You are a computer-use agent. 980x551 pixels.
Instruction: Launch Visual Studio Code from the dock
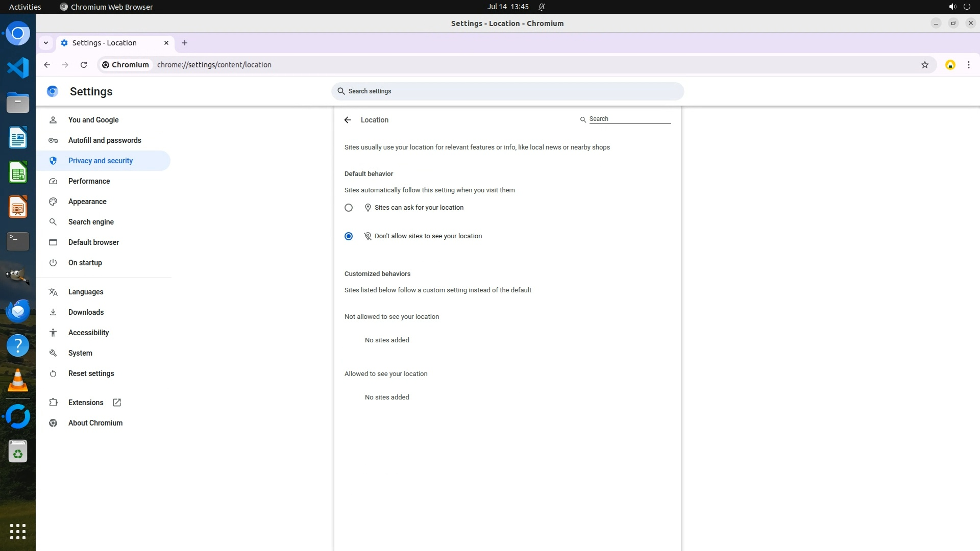(18, 68)
